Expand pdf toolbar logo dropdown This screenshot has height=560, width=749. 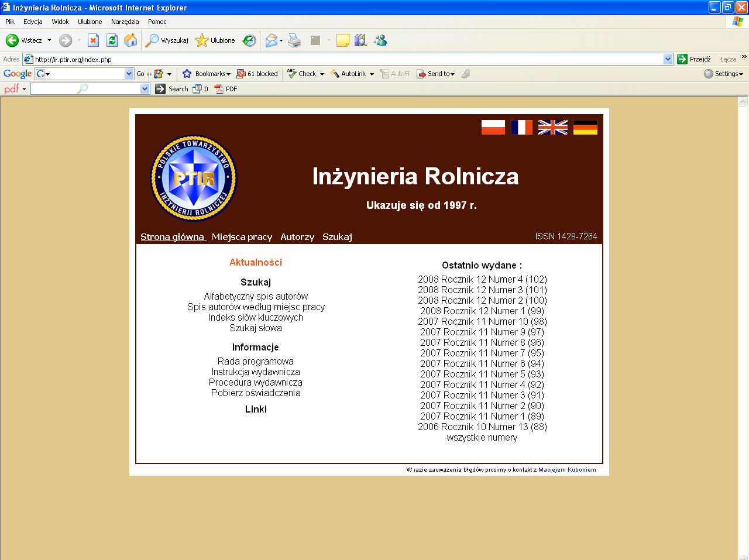click(x=24, y=90)
